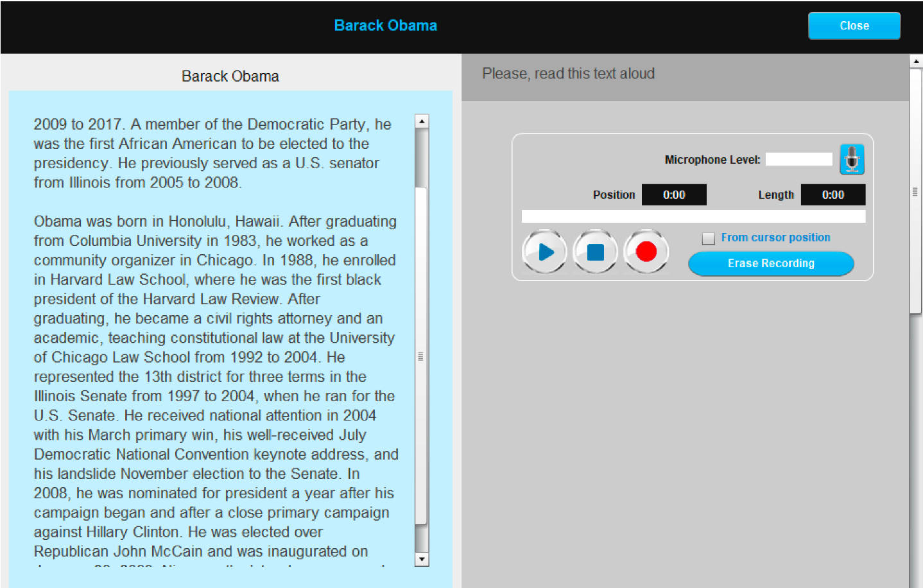Close the Barack Obama window
Screen dimensions: 923x588
coord(854,26)
